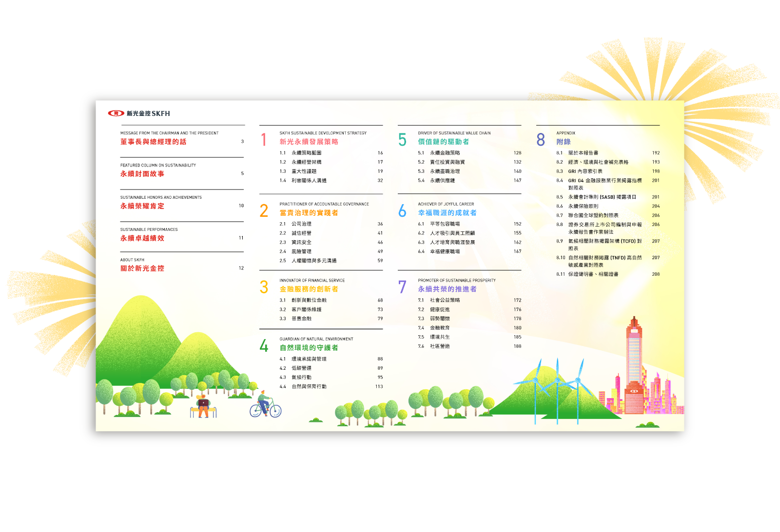
Task: Select the purple chapter 7 numeral
Action: 403,287
